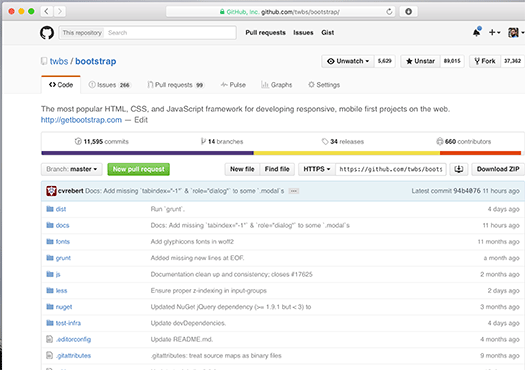Click the Find file button
Viewport: 525px width, 370px height.
tap(277, 169)
